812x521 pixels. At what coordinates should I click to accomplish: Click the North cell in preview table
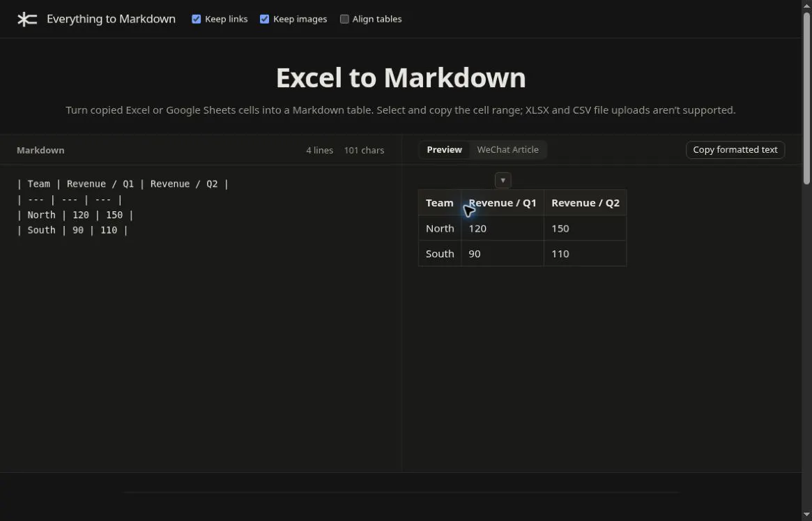click(440, 228)
